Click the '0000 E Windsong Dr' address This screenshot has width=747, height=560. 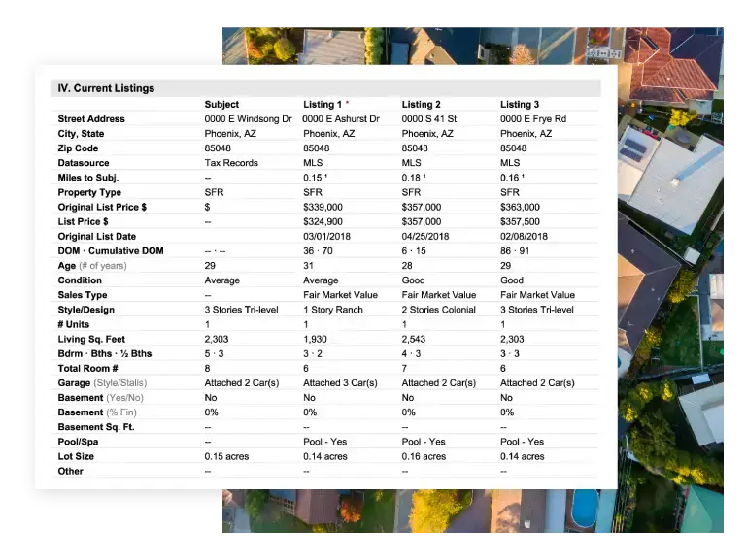click(249, 119)
